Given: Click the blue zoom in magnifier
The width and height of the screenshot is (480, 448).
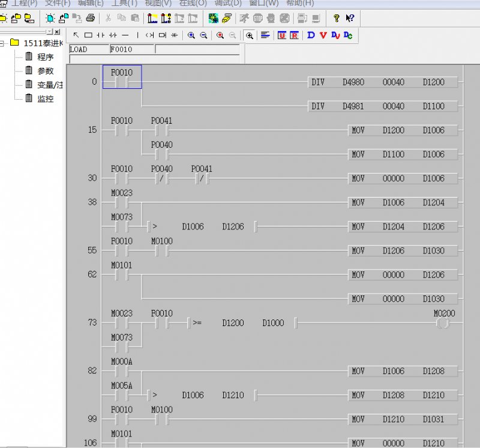Looking at the screenshot, I should click(191, 35).
